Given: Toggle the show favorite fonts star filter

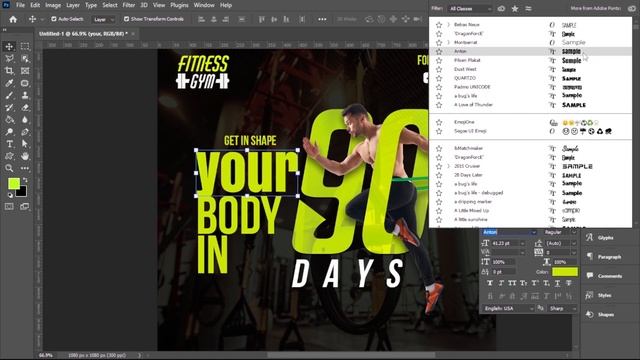Looking at the screenshot, I should (x=515, y=9).
